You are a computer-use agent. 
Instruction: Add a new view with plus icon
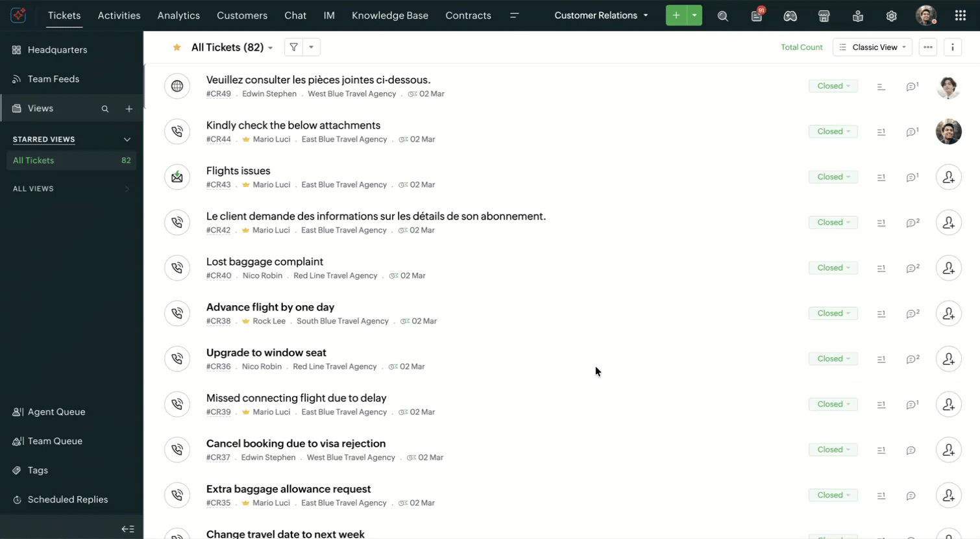click(x=129, y=109)
